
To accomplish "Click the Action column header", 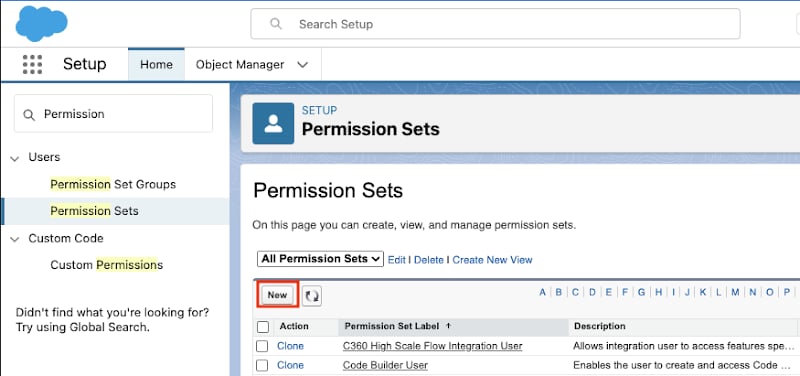I will 294,326.
